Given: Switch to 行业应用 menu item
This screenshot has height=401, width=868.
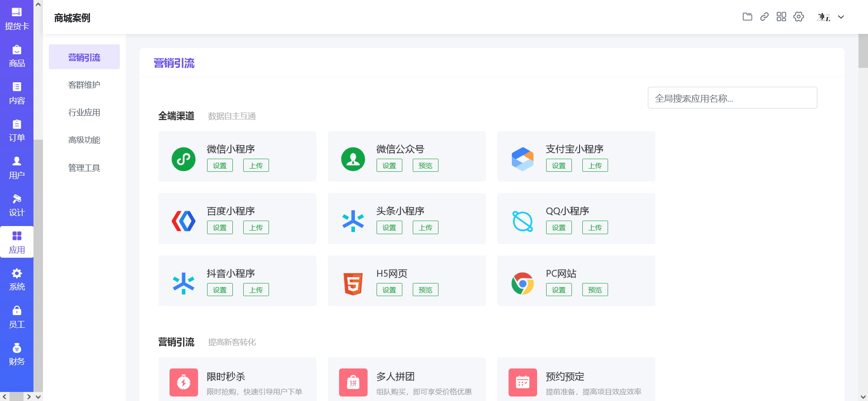Looking at the screenshot, I should click(x=84, y=112).
